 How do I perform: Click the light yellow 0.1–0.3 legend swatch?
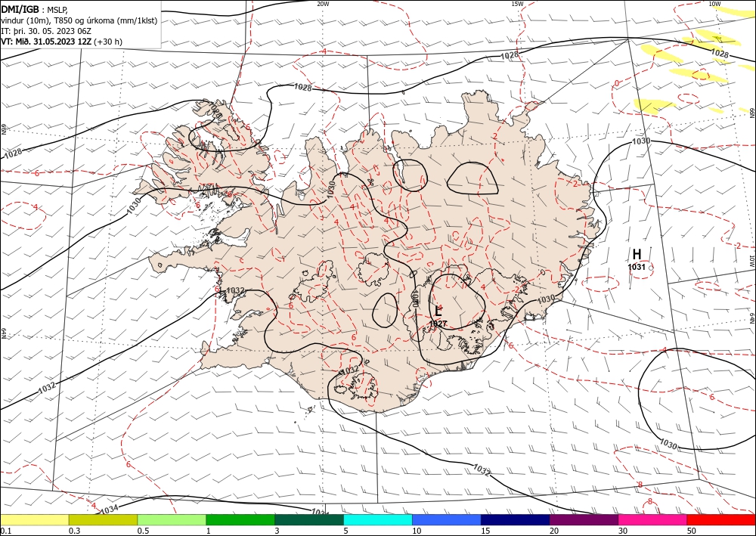(34, 519)
